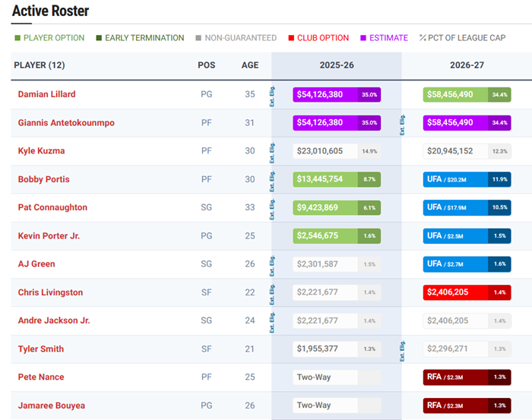Click Ext. Elig. marker in Giannis's row

[402, 125]
